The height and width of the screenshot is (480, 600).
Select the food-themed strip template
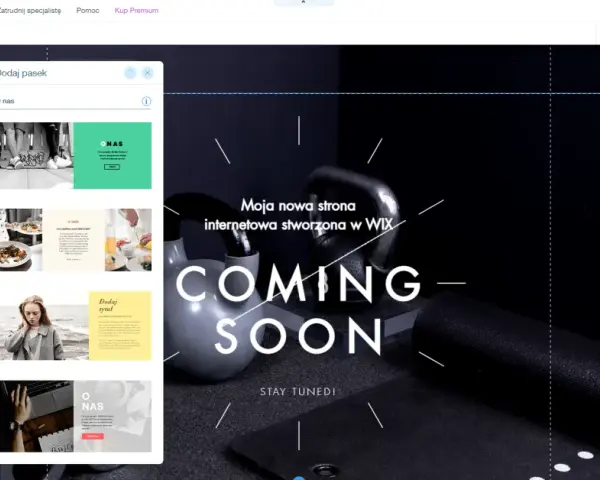76,240
